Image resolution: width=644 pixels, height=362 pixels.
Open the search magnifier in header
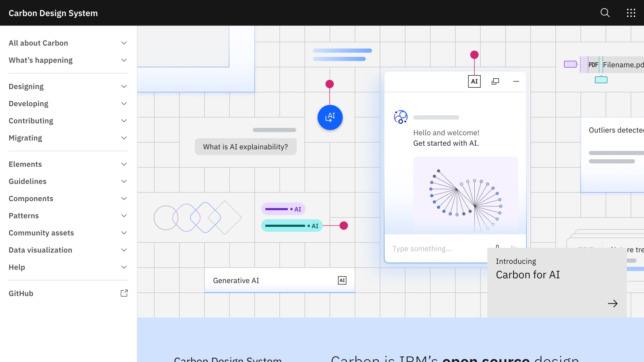(x=605, y=13)
